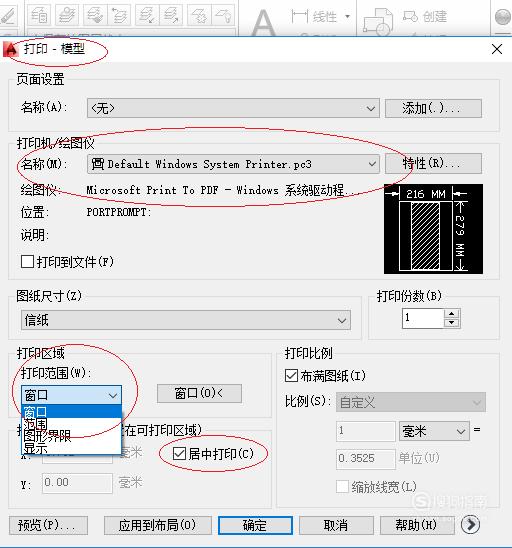Select 显示 in the print range list
The image size is (512, 548).
tap(71, 448)
